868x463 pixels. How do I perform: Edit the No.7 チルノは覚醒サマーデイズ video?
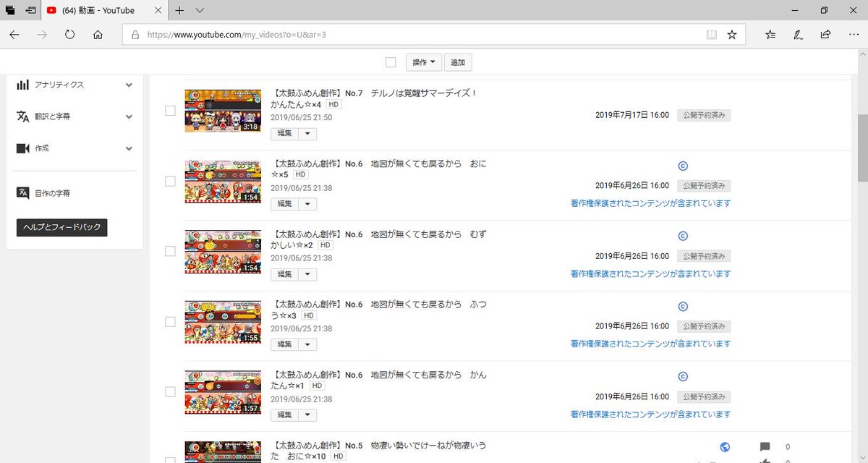pos(284,134)
